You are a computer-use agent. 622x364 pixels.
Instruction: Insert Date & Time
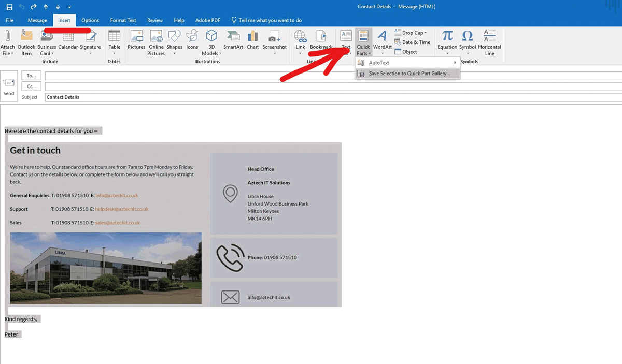click(412, 42)
